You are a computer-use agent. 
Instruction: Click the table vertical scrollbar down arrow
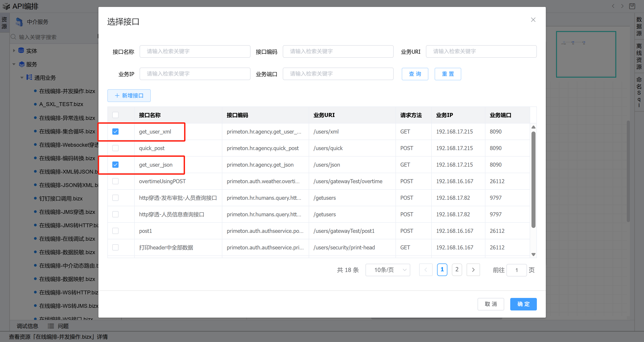pos(533,255)
